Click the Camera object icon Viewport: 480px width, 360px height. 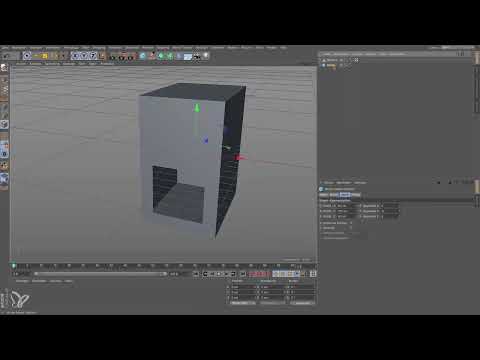coord(197,56)
